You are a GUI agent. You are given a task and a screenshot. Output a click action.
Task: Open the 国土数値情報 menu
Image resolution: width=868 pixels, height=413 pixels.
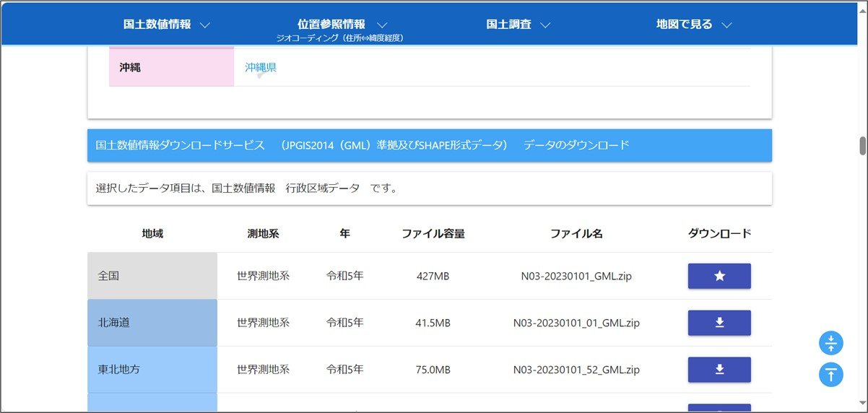157,25
